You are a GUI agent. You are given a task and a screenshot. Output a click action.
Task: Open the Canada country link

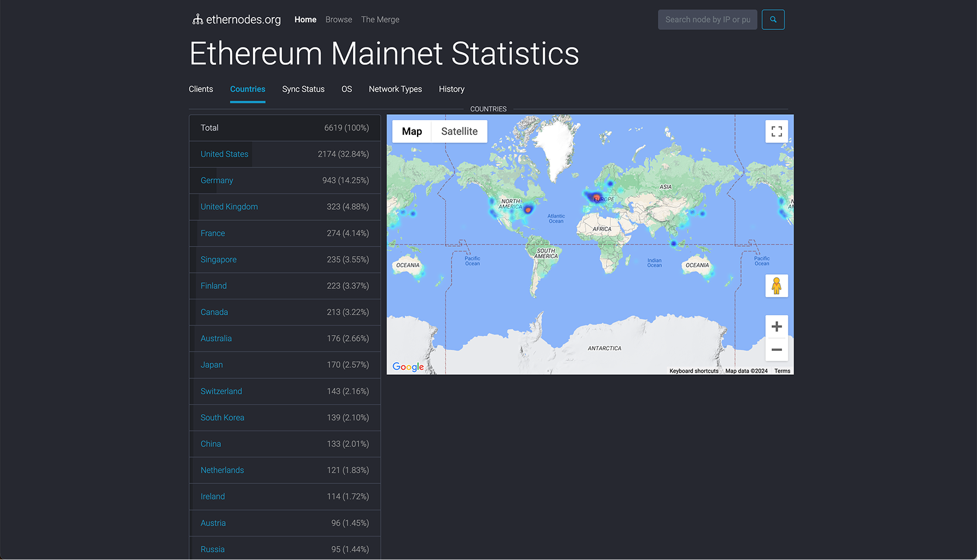pyautogui.click(x=214, y=312)
